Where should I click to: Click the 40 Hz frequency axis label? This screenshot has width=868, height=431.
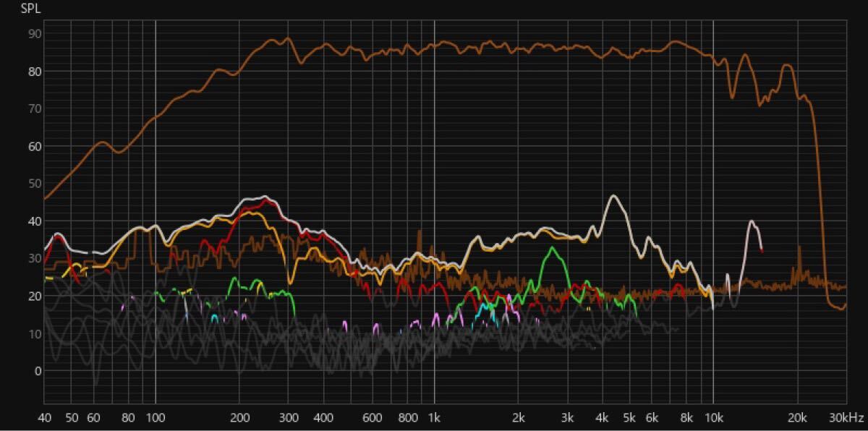point(44,417)
